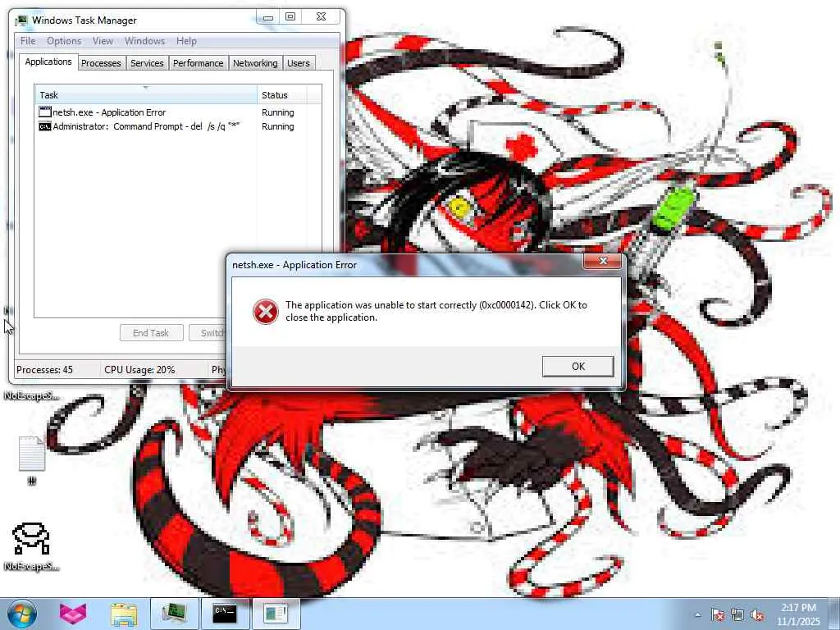840x630 pixels.
Task: Open the File menu in Task Manager
Action: [28, 41]
